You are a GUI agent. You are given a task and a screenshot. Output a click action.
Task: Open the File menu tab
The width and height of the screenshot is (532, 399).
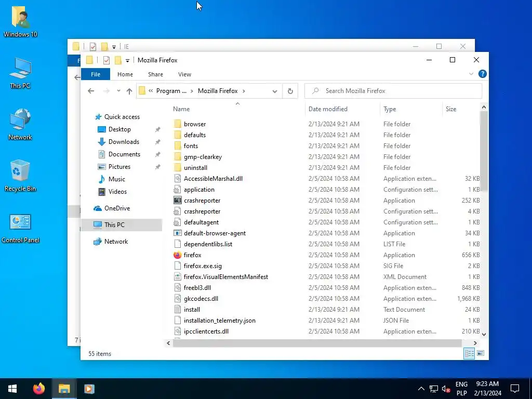click(96, 74)
